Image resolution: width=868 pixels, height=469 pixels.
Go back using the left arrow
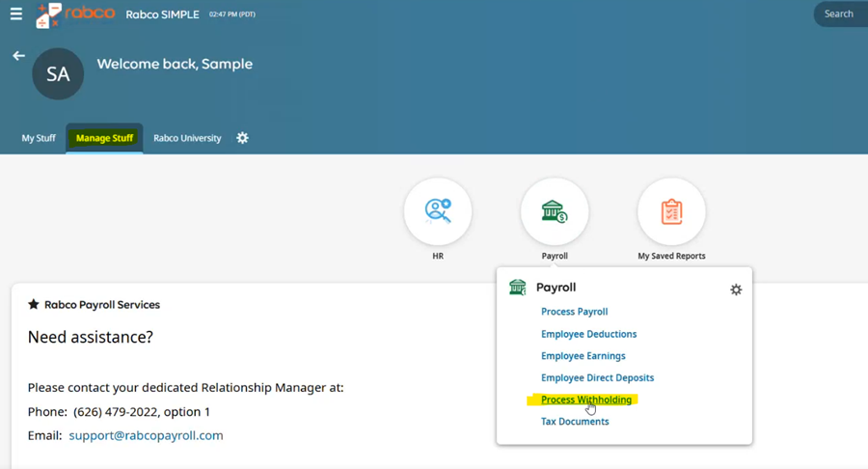pyautogui.click(x=19, y=56)
